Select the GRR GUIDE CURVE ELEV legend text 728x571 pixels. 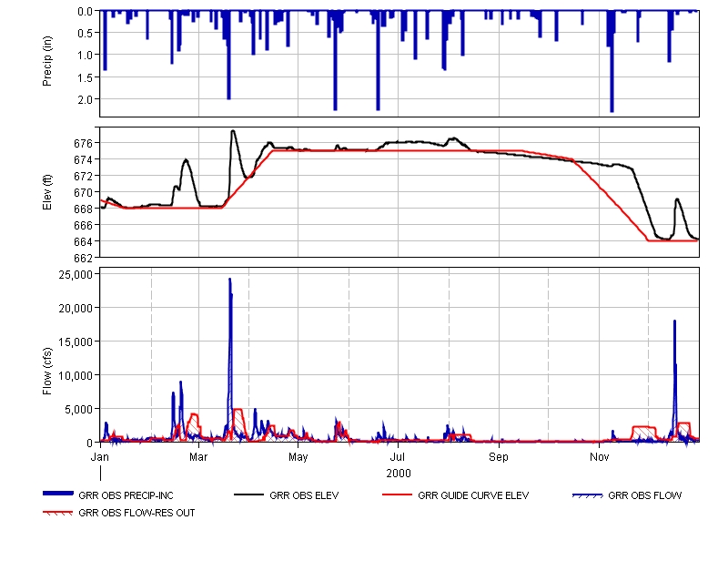[x=473, y=496]
